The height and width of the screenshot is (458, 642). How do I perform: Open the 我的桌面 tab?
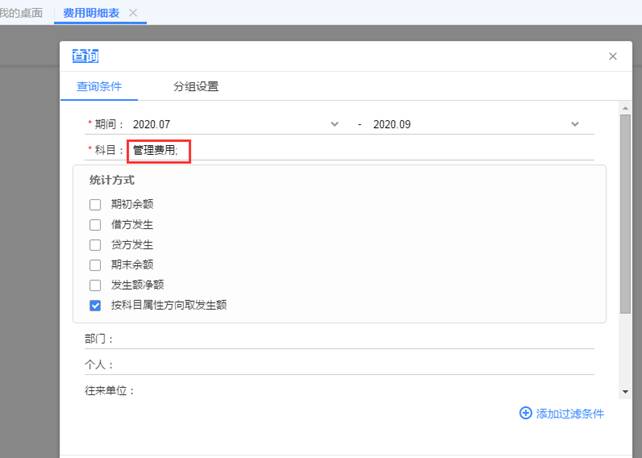(21, 12)
